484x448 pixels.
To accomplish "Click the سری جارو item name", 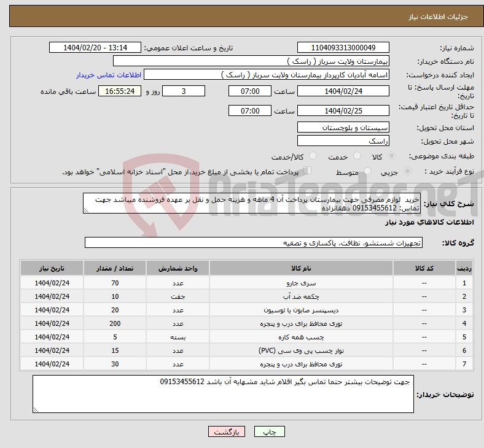I will [301, 283].
